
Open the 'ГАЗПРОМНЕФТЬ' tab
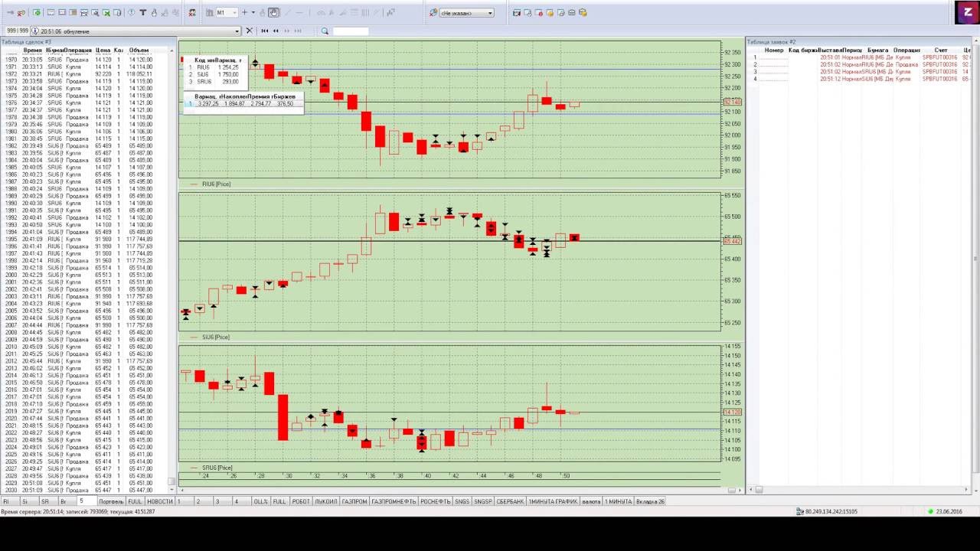[394, 501]
